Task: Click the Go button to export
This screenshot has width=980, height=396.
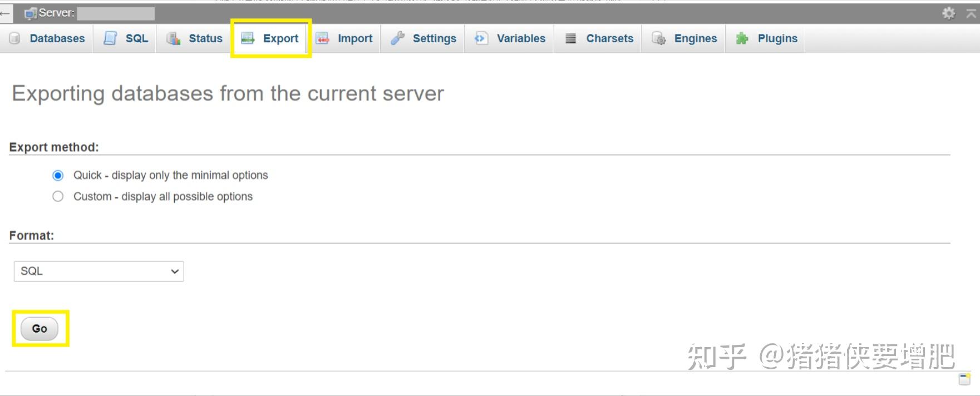Action: 40,329
